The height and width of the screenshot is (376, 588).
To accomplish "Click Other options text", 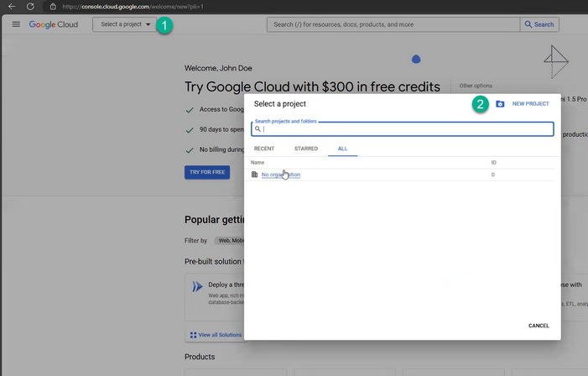I will click(x=476, y=86).
